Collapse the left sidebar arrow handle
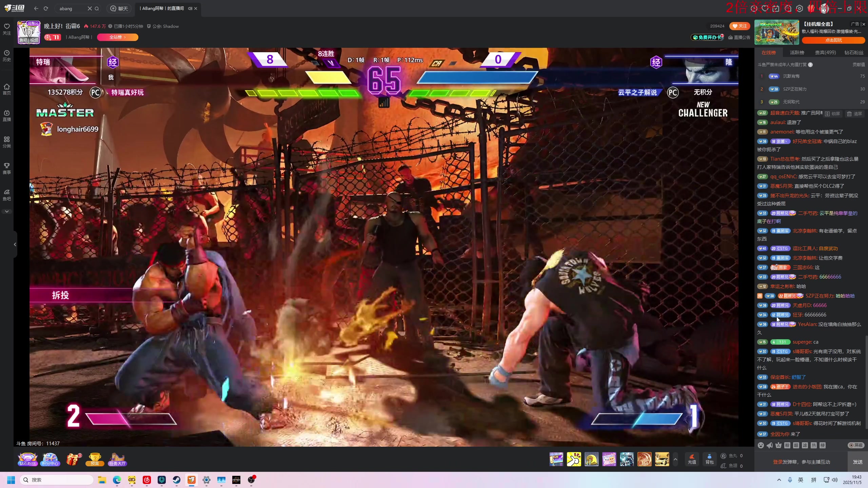The height and width of the screenshot is (488, 868). [x=15, y=244]
